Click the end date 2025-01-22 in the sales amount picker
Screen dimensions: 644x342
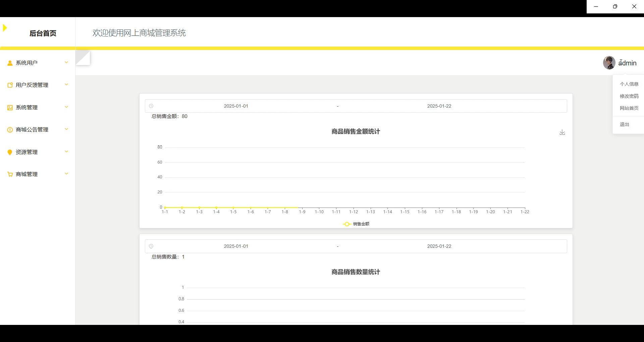[439, 106]
